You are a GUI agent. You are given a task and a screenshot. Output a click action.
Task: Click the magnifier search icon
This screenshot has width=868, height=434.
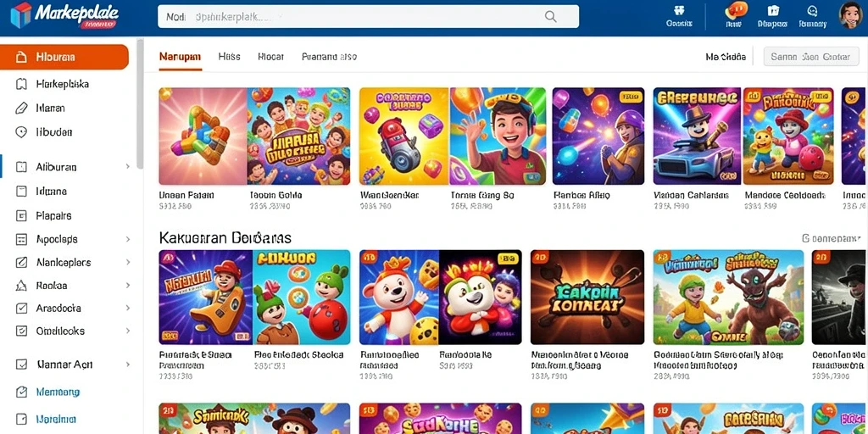pyautogui.click(x=550, y=17)
